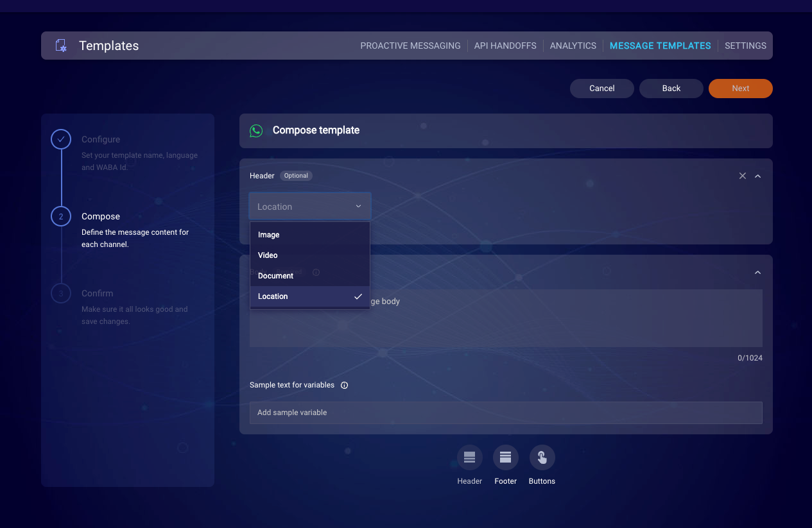Click the Header component icon at bottom
This screenshot has width=812, height=528.
coord(469,457)
